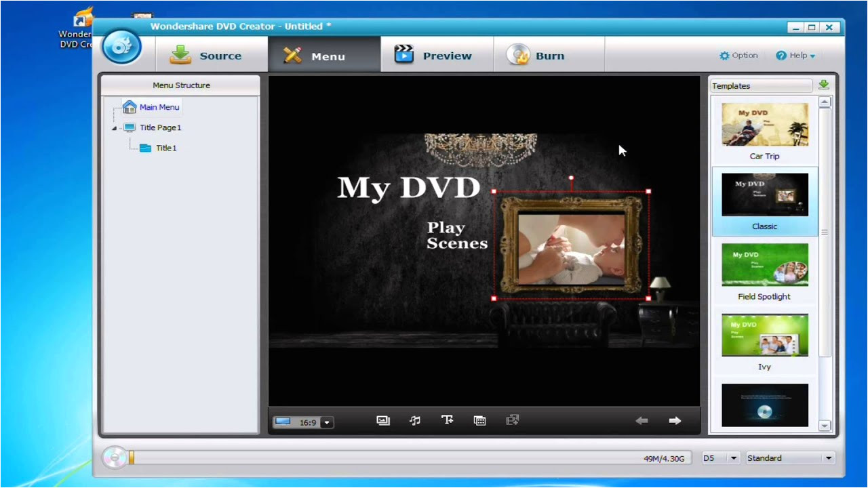Click the Source tab download icon
This screenshot has height=488, width=868.
click(x=180, y=55)
